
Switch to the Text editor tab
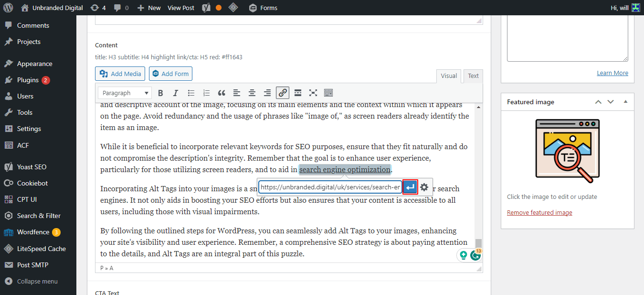pyautogui.click(x=473, y=76)
